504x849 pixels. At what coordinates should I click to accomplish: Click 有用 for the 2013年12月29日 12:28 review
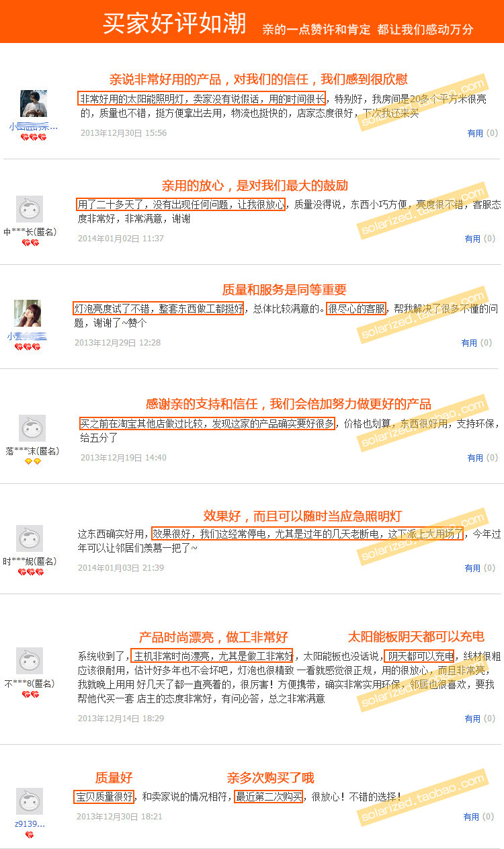coord(469,343)
